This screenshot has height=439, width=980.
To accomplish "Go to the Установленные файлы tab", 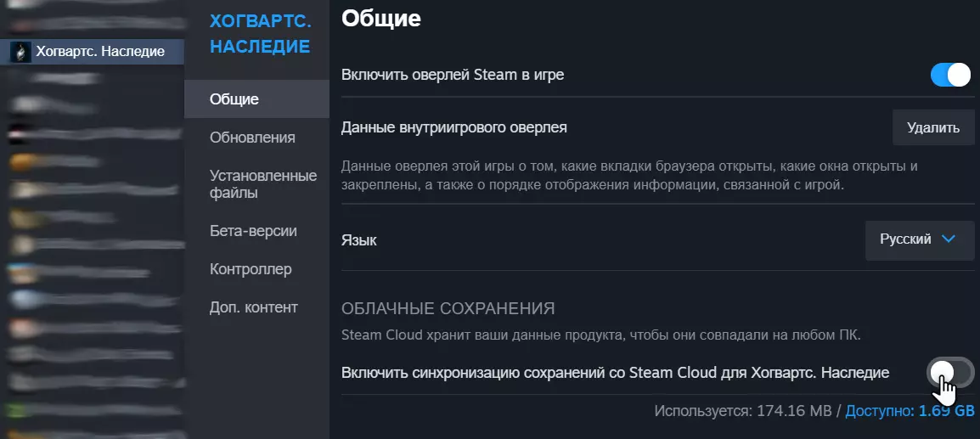I will (x=263, y=184).
